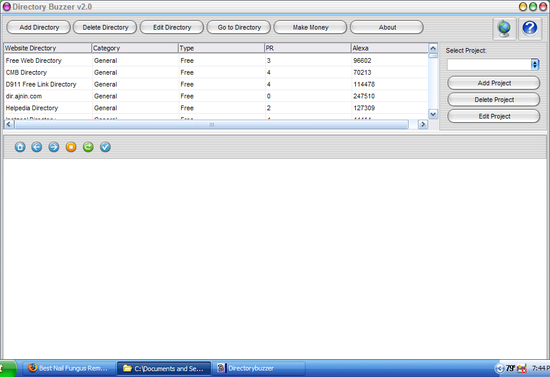This screenshot has height=377, width=550.
Task: Open help via the blue question mark icon
Action: point(530,28)
